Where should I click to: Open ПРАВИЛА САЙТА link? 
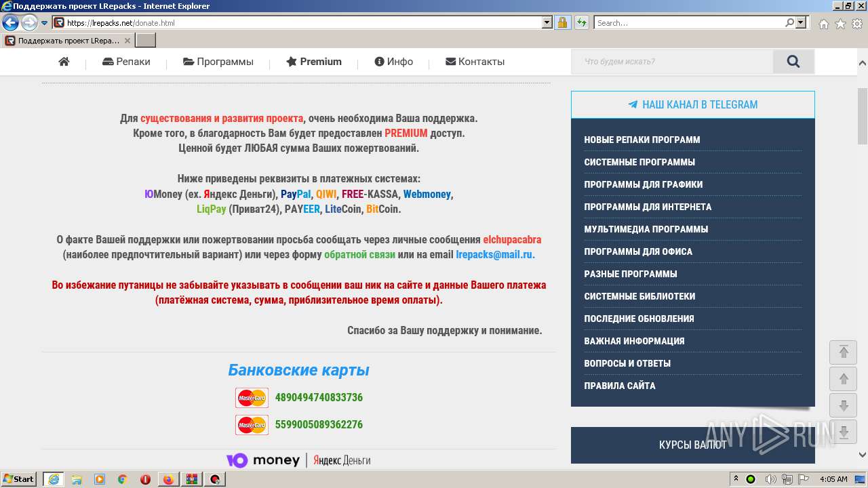(x=620, y=386)
